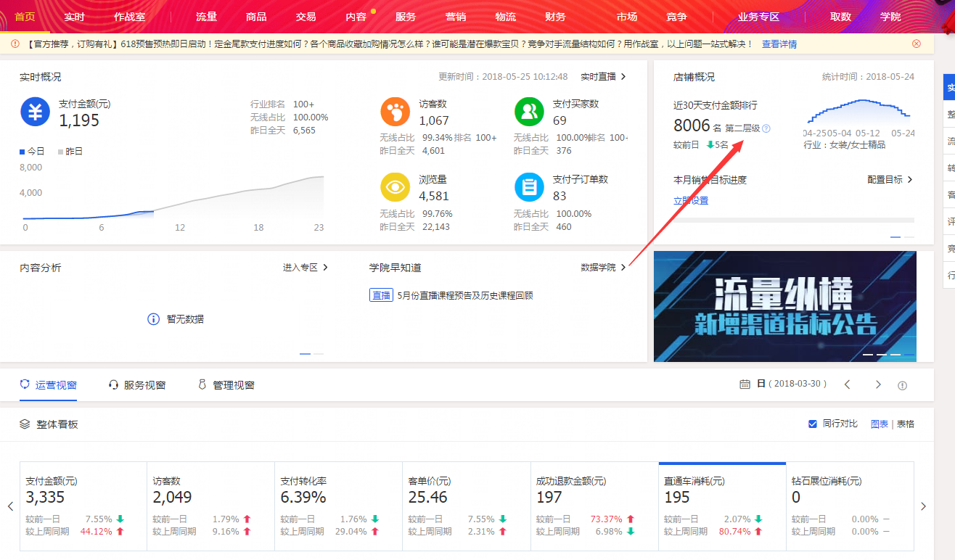Switch view to 图表 mode
This screenshot has height=560, width=955.
click(879, 424)
